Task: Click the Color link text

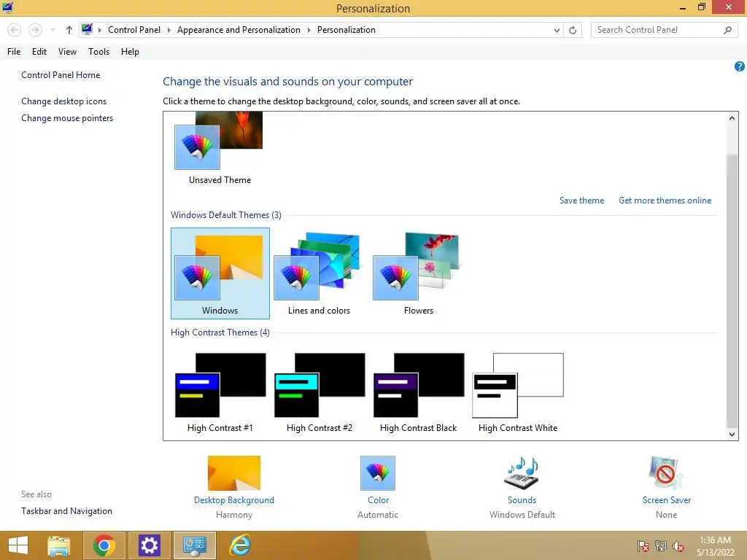Action: (x=378, y=500)
